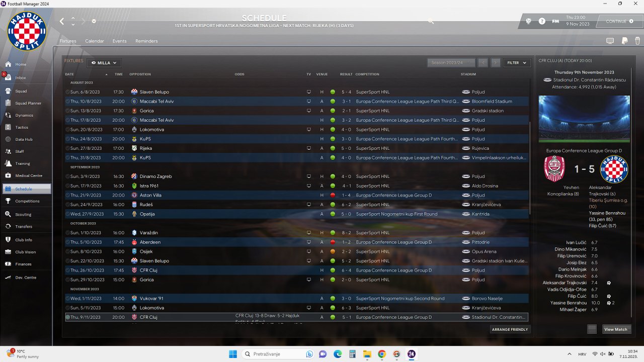Go to the previous season arrow
Image resolution: width=644 pixels, height=362 pixels.
pyautogui.click(x=483, y=63)
